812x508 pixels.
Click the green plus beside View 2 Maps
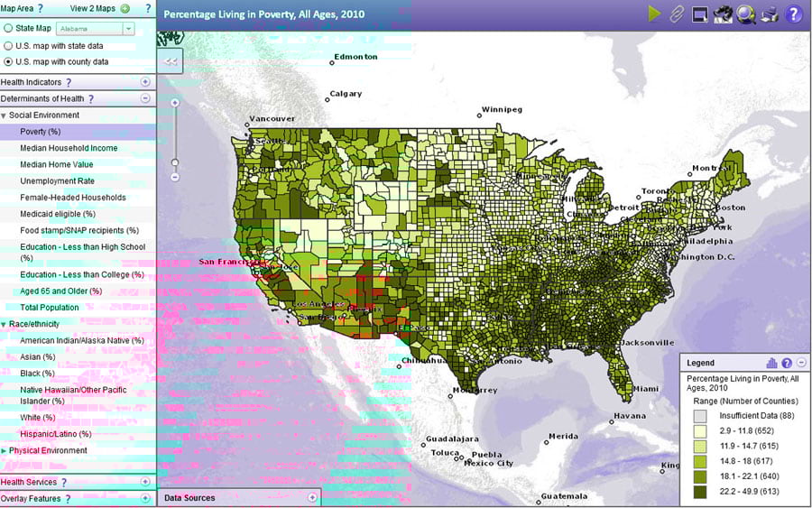[125, 8]
